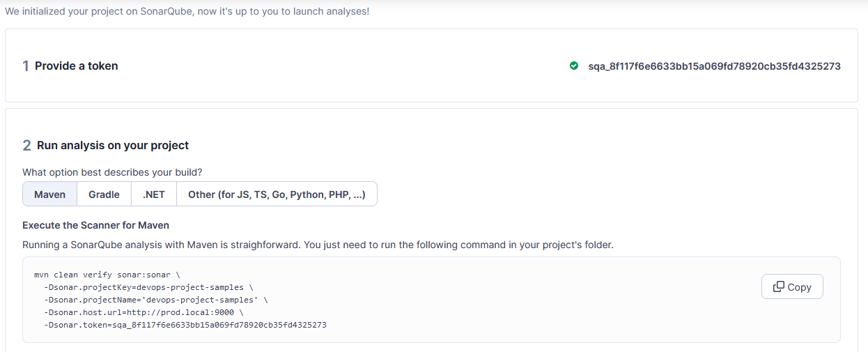This screenshot has width=868, height=352.
Task: Click the step number 2 indicator
Action: point(26,146)
